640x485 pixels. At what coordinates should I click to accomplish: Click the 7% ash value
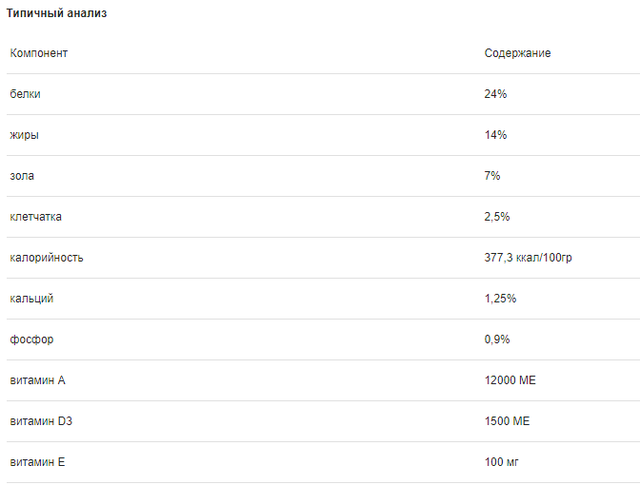[492, 176]
